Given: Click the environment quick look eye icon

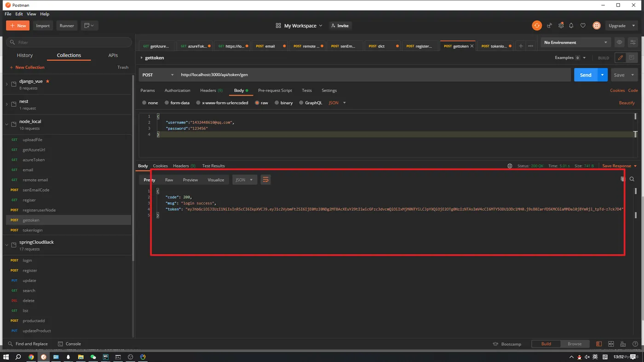Looking at the screenshot, I should point(619,42).
